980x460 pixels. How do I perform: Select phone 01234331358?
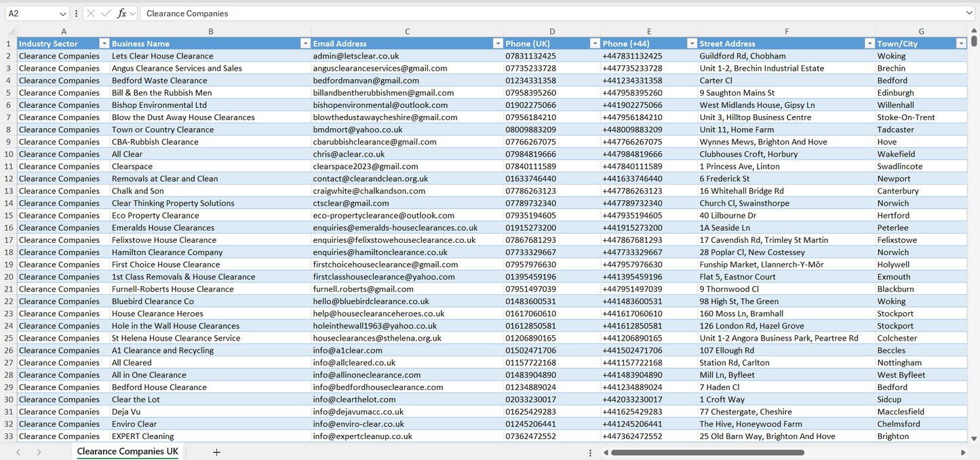[552, 81]
